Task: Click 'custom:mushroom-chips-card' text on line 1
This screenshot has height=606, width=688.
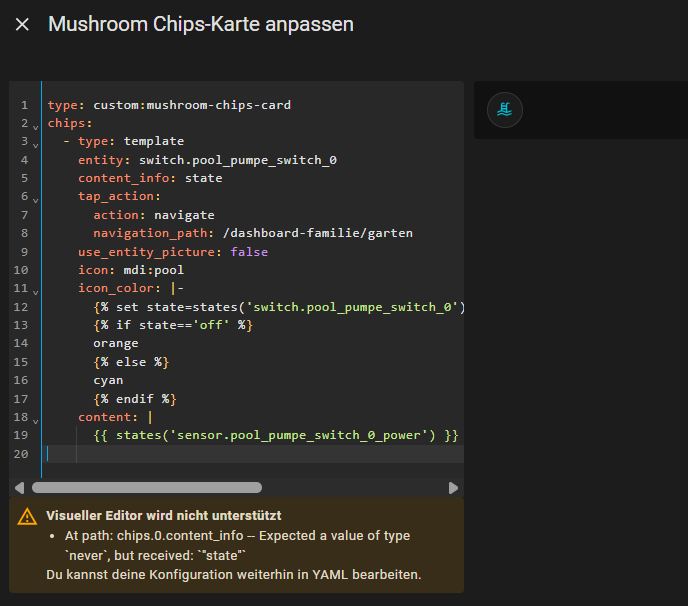Action: pyautogui.click(x=192, y=105)
